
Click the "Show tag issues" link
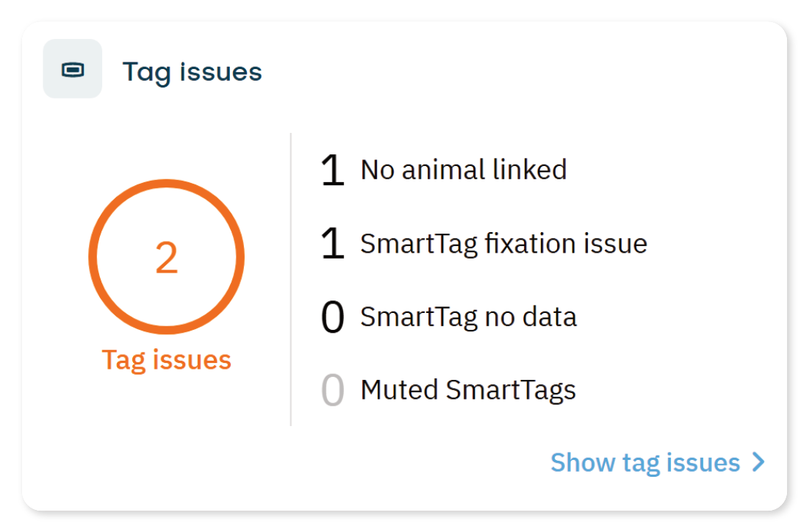coord(644,462)
